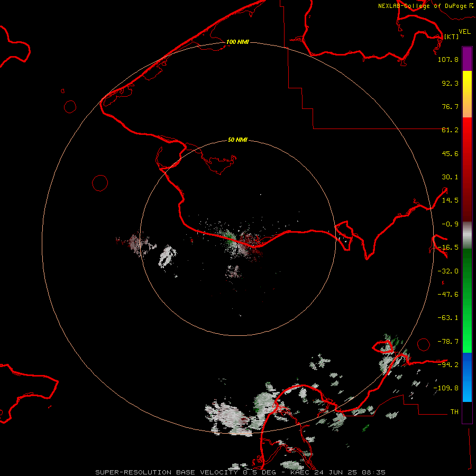Select the -0.9 scale value
Viewport: 476px width, 476px height.
(x=450, y=224)
